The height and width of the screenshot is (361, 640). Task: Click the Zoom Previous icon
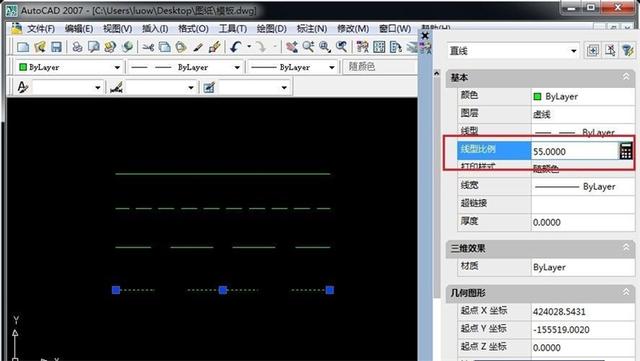(x=341, y=47)
